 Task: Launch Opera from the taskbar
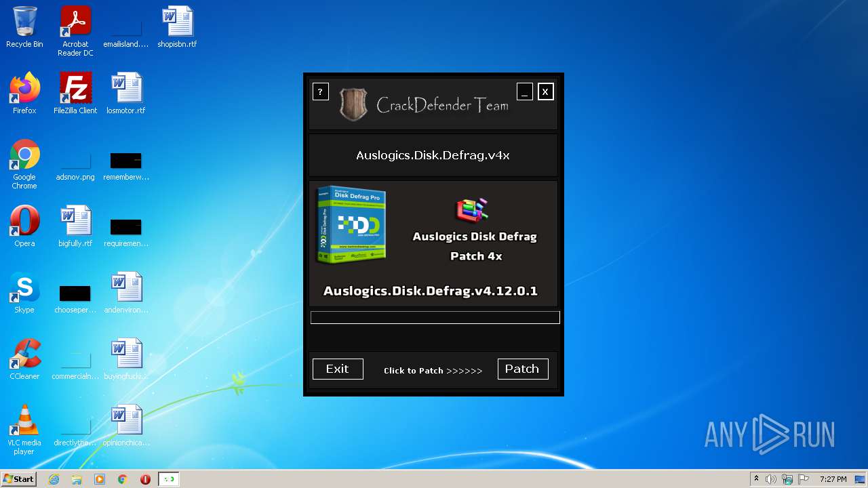click(x=145, y=479)
